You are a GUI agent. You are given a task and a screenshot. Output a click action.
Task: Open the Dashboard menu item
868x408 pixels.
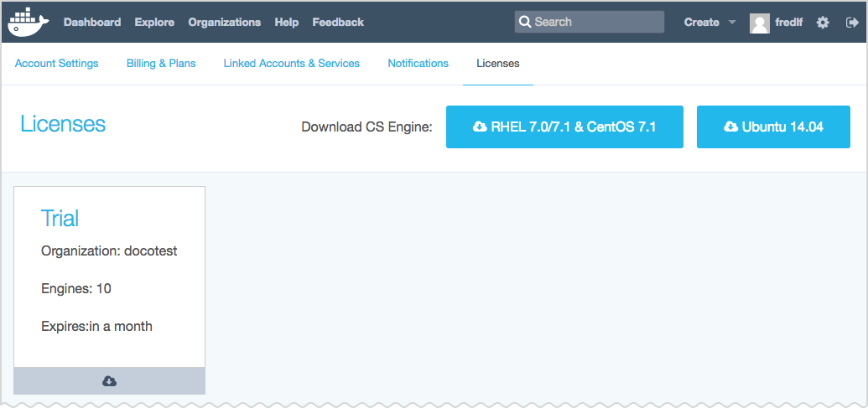(x=92, y=23)
